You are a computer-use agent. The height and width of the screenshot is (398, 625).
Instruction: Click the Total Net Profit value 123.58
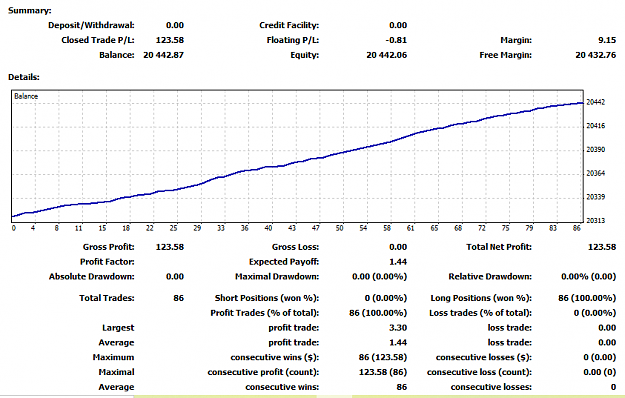click(x=602, y=247)
